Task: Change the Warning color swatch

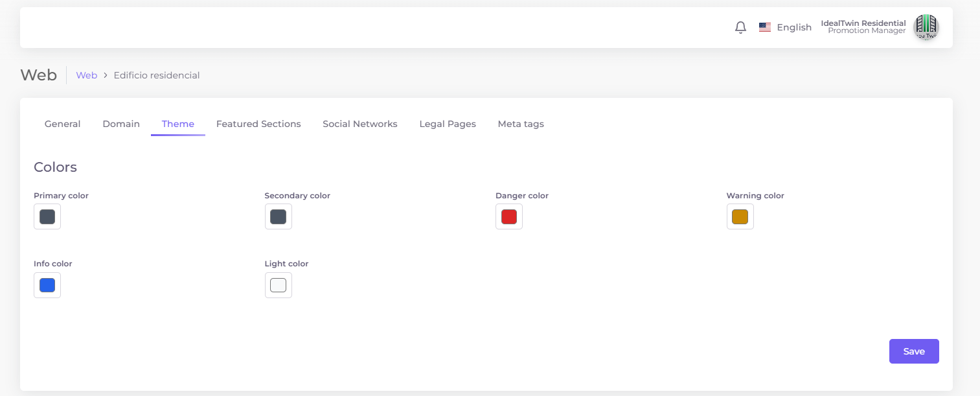Action: click(x=740, y=216)
